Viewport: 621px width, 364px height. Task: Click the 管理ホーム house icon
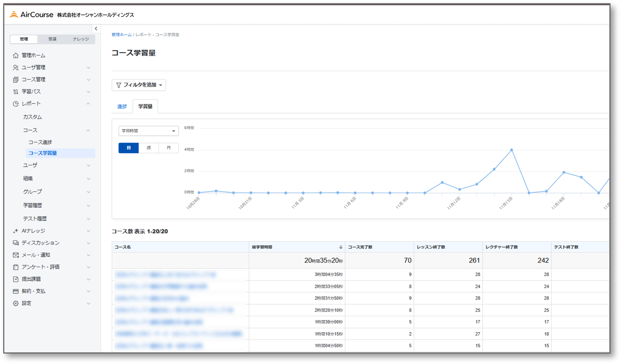(x=16, y=56)
